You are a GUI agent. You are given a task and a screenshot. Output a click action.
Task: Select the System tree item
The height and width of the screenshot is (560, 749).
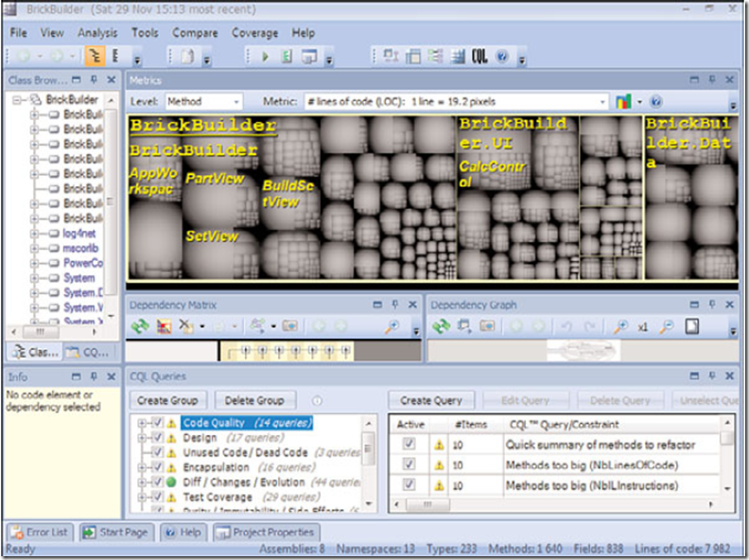point(78,278)
